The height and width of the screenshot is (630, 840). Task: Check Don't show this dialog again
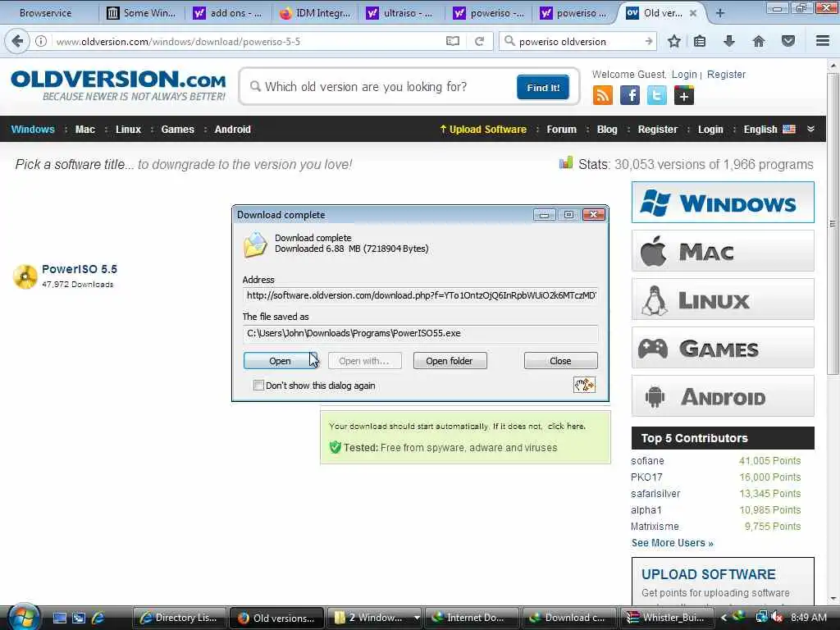[258, 386]
